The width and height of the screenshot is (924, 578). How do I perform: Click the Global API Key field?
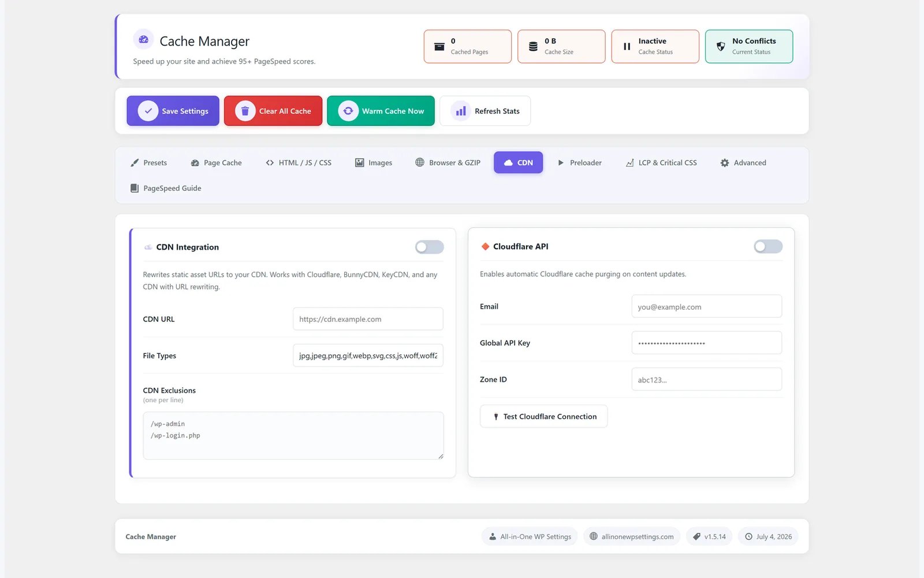pyautogui.click(x=707, y=343)
